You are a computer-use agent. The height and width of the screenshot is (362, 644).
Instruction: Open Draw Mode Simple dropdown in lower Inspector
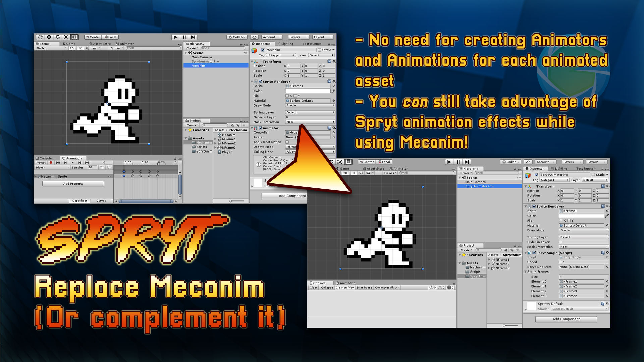pyautogui.click(x=584, y=230)
